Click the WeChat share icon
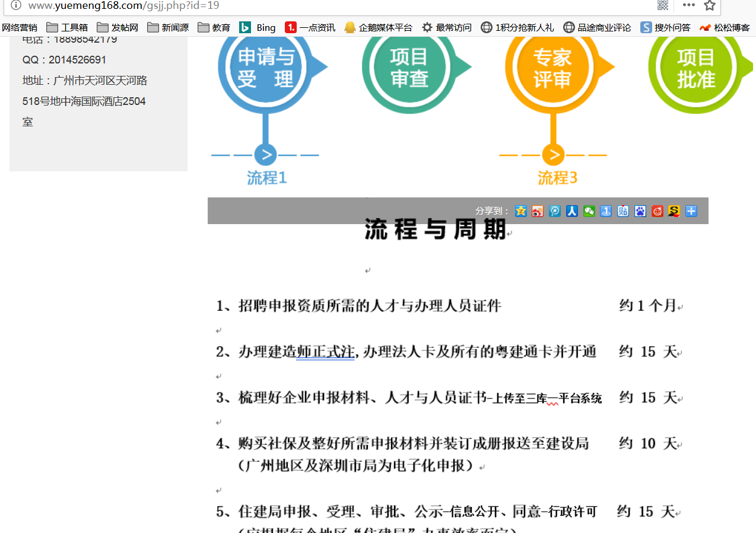This screenshot has height=533, width=756. [x=589, y=211]
